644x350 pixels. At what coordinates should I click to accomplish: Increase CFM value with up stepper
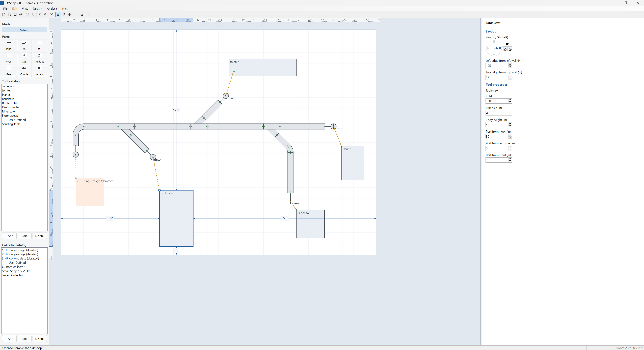(x=510, y=100)
